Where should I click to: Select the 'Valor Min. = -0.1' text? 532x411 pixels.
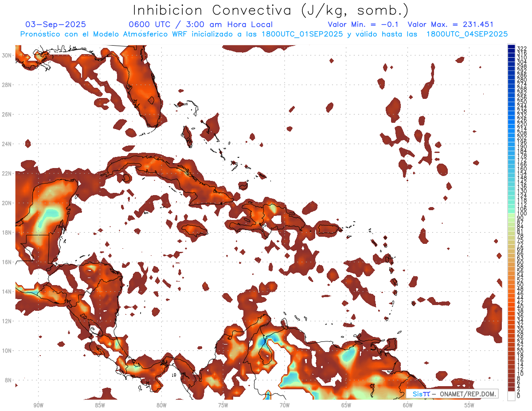[x=364, y=24]
